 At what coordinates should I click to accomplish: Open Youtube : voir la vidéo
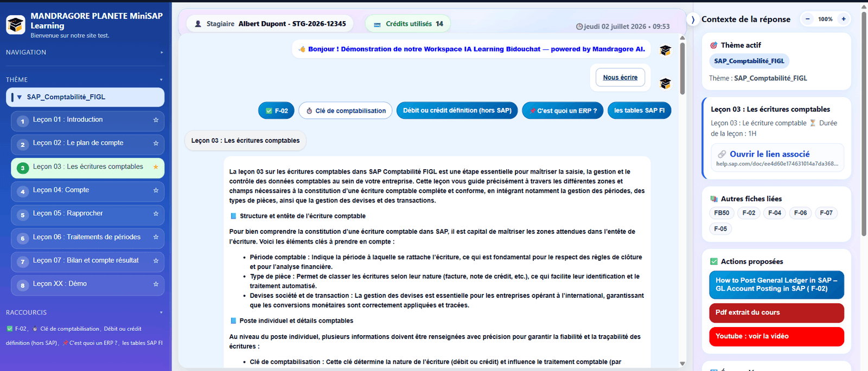(x=776, y=336)
